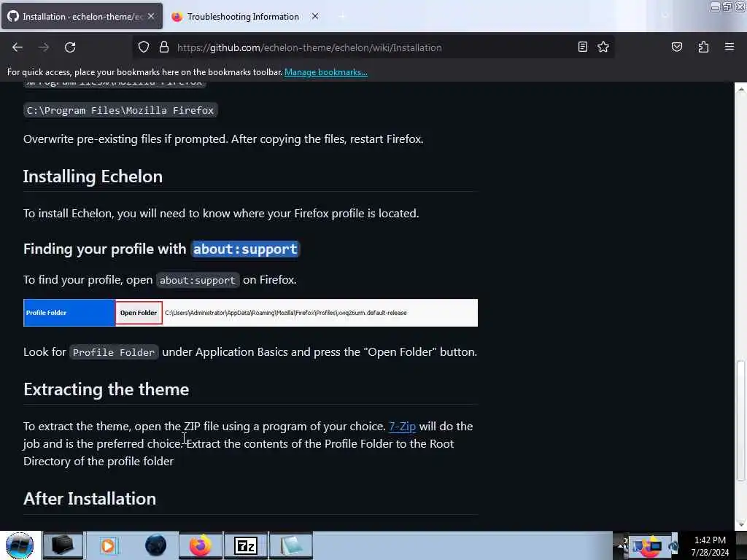Click the C:\Program Files\Mozilla Firefox path
Image resolution: width=747 pixels, height=560 pixels.
click(x=120, y=111)
